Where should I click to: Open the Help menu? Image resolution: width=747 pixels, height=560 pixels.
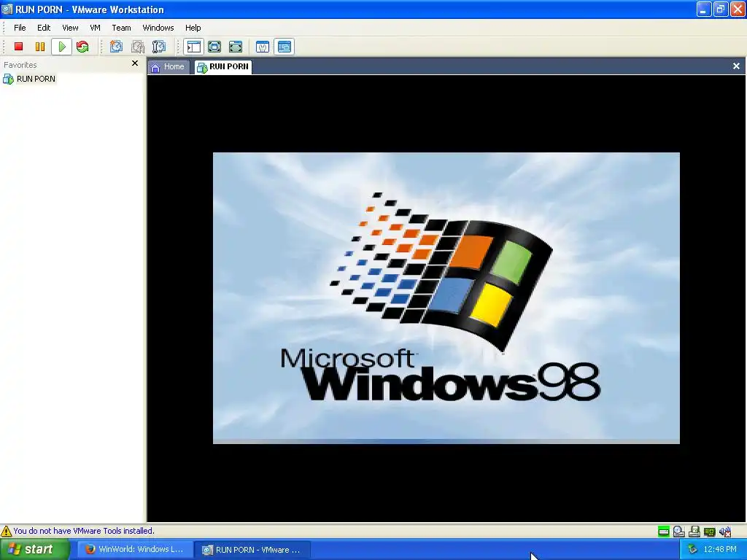point(193,28)
